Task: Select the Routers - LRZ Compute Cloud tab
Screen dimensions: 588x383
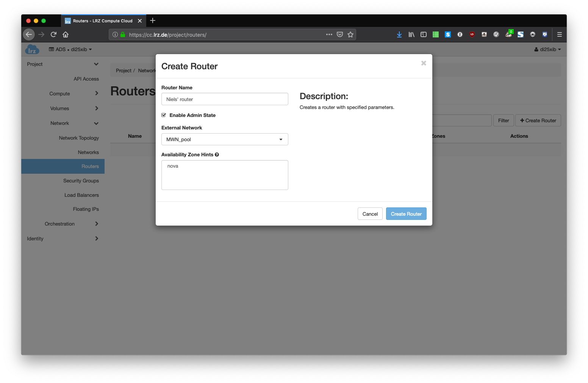Action: [x=102, y=21]
